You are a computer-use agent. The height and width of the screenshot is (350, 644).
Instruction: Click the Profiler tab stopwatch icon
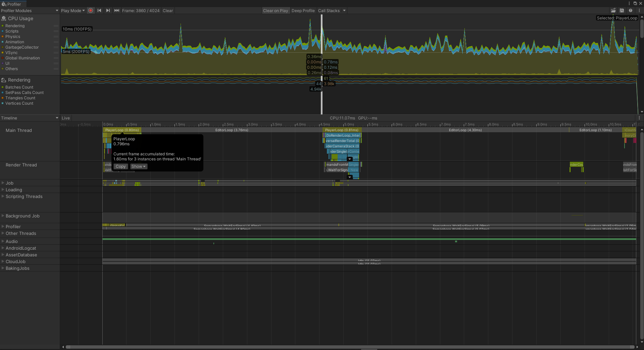coord(4,4)
